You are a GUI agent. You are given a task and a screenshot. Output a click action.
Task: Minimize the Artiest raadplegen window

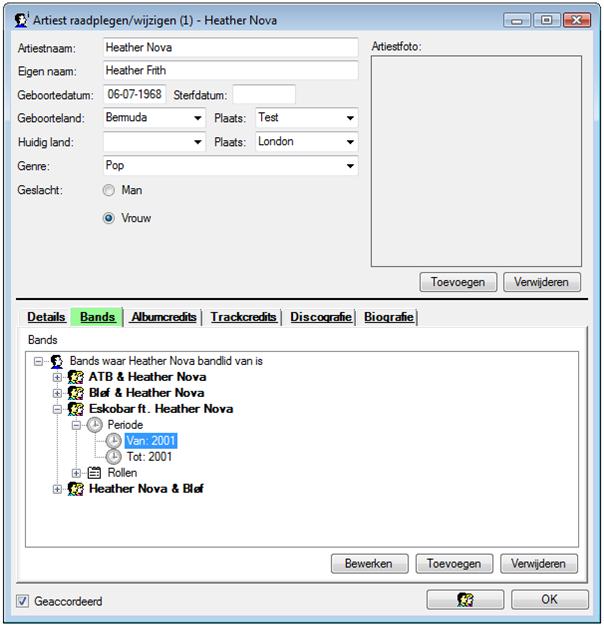point(517,20)
